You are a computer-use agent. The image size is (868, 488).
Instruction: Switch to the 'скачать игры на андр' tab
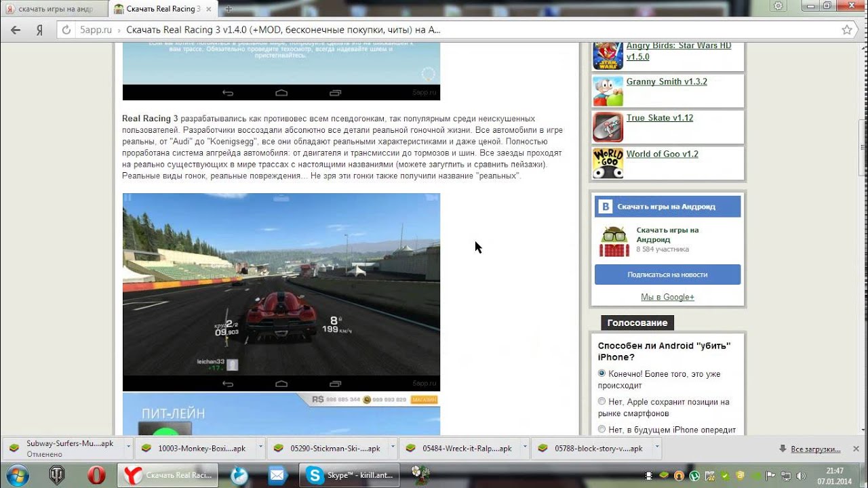pyautogui.click(x=54, y=9)
